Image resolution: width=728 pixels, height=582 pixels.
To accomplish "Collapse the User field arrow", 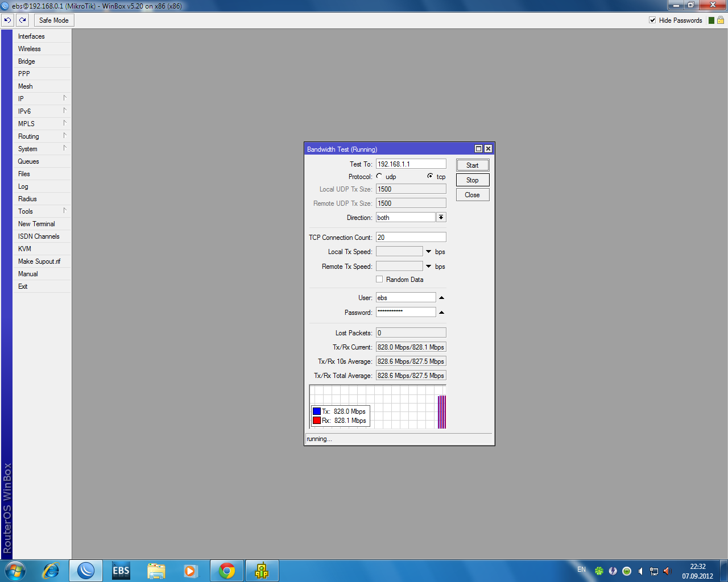I will (441, 297).
